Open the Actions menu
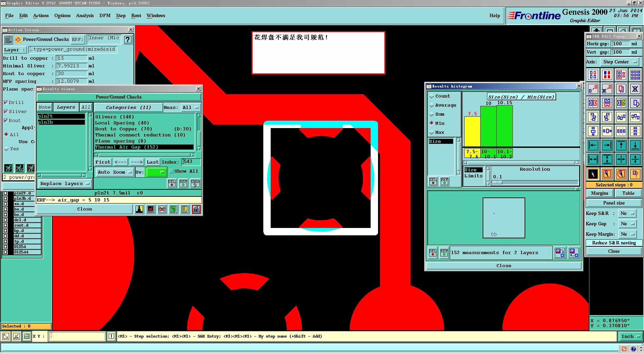Image resolution: width=644 pixels, height=354 pixels. point(41,16)
